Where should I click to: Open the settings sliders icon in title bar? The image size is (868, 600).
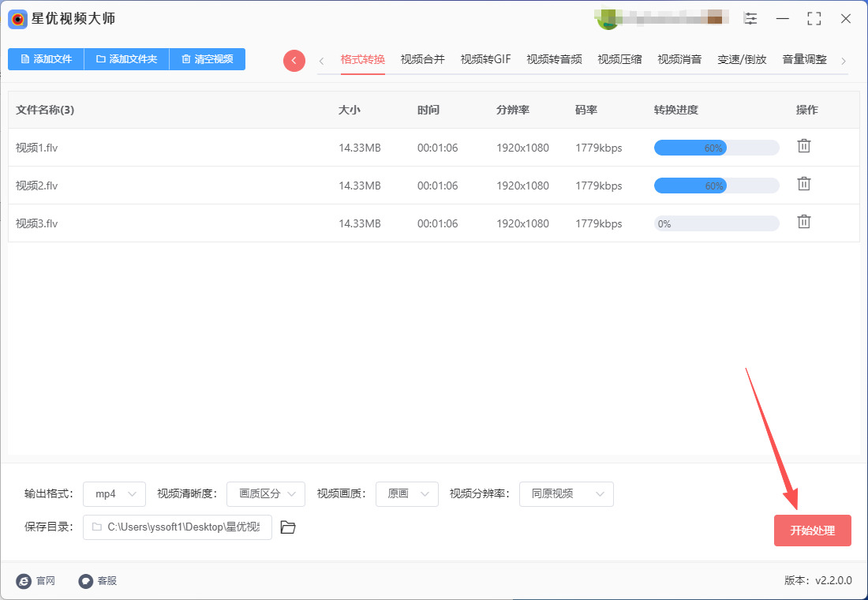coord(750,19)
